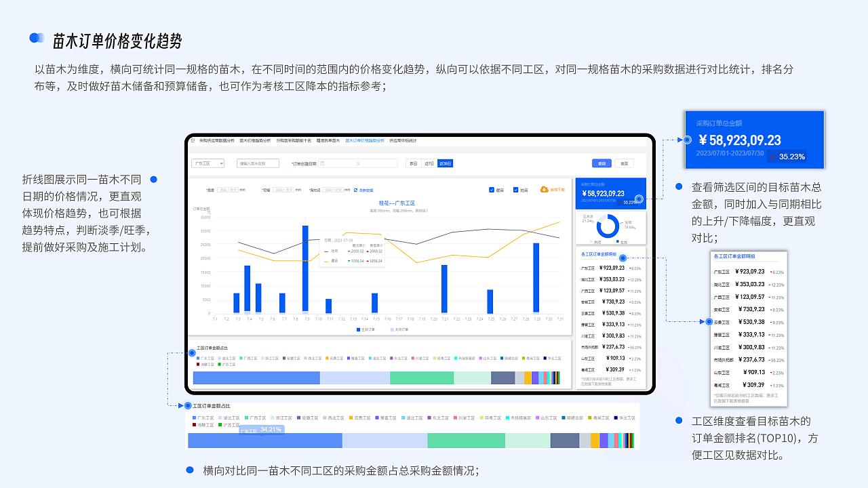Viewport: 868px width, 488px height.
Task: Click the green segment of dashboard ratio bar
Action: pyautogui.click(x=422, y=378)
